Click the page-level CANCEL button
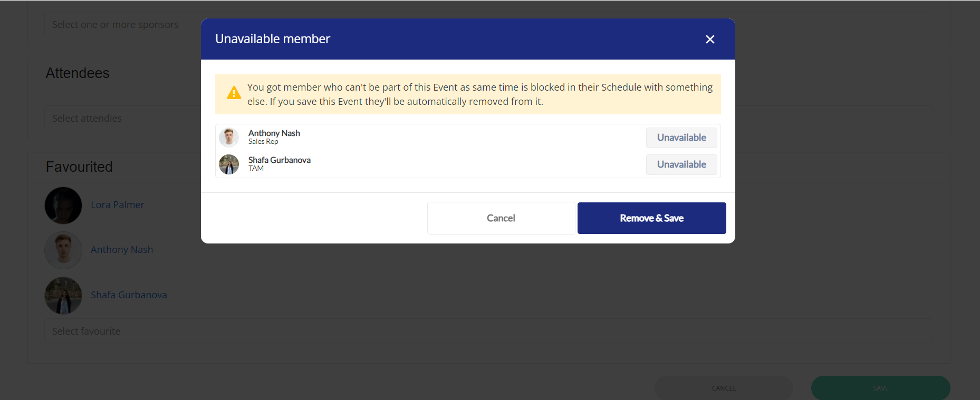Image resolution: width=980 pixels, height=400 pixels. tap(724, 388)
